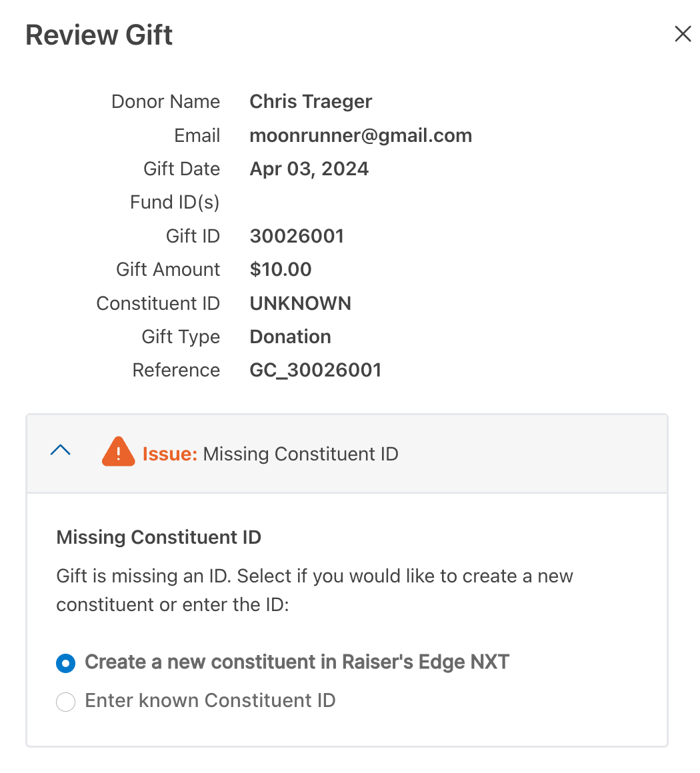Click the Issue: Missing Constituent ID header
700x773 pixels.
[347, 454]
